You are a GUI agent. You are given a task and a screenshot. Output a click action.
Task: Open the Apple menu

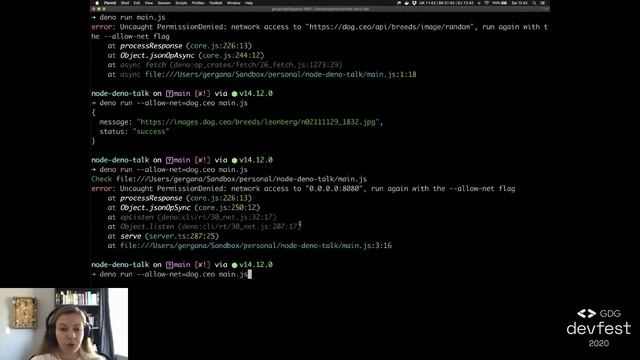coord(97,3)
